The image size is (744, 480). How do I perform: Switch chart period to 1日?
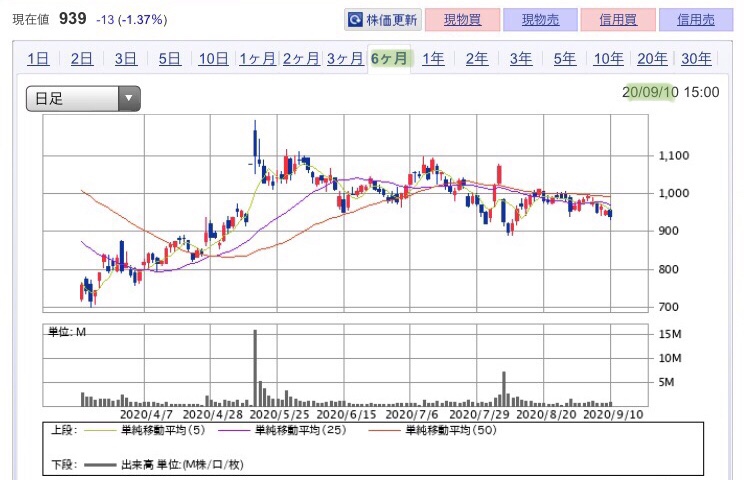click(x=38, y=59)
